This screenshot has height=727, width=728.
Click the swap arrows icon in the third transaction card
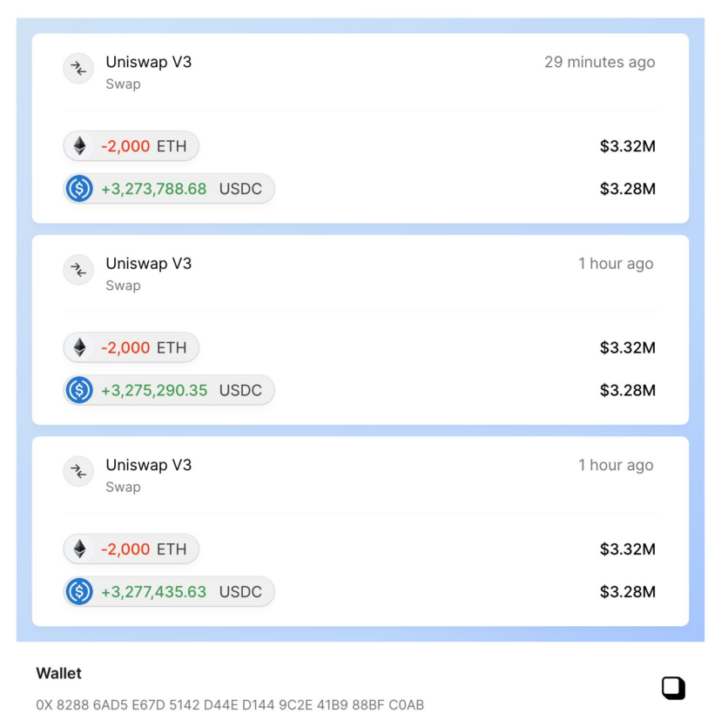[x=78, y=472]
